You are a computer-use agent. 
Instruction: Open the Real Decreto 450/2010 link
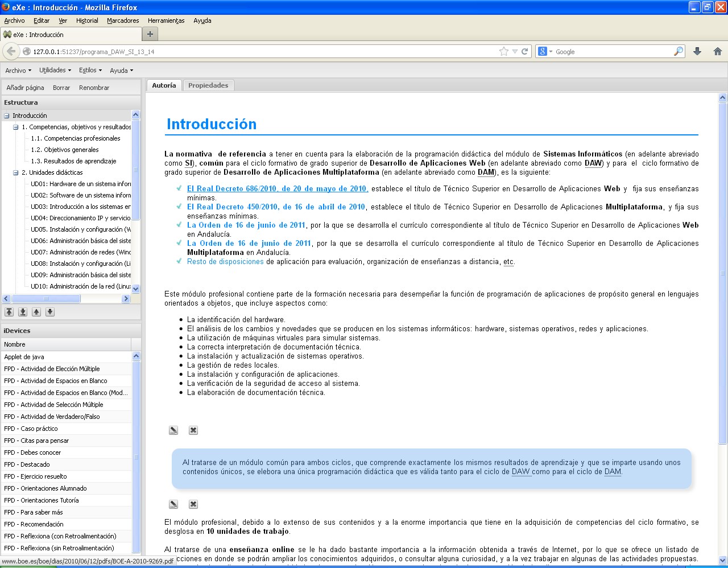tap(276, 207)
